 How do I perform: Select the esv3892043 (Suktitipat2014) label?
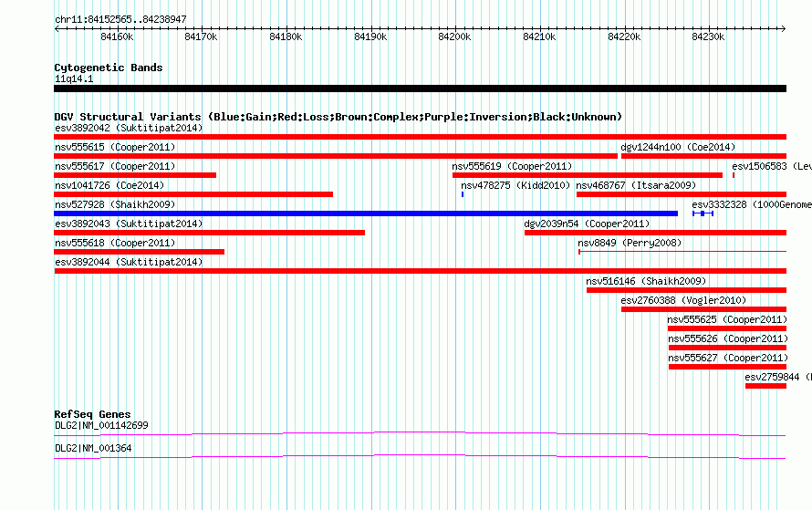tap(129, 224)
